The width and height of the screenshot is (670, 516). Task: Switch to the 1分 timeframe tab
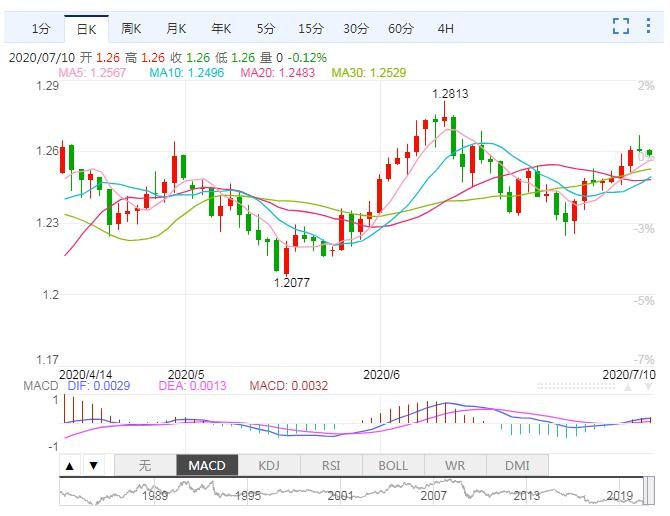coord(40,29)
